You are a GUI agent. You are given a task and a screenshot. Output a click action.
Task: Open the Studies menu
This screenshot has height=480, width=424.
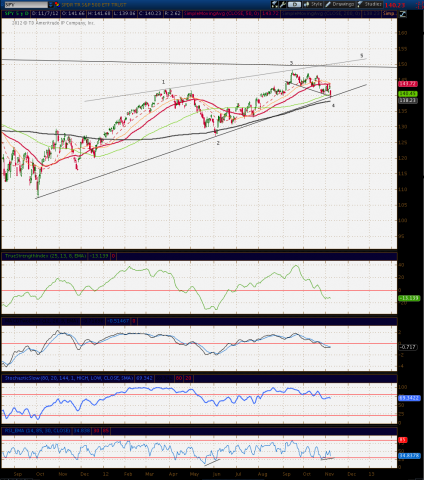[369, 4]
